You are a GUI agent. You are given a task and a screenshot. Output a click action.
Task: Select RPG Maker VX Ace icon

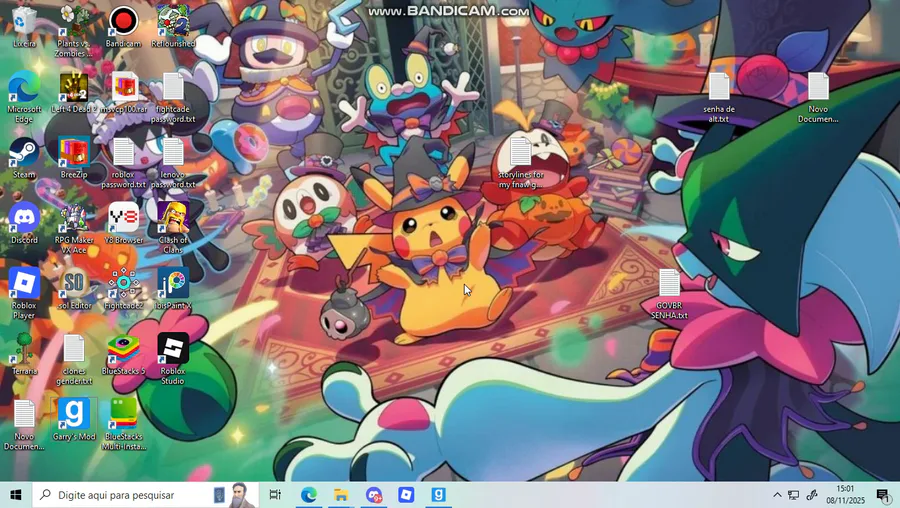click(73, 228)
